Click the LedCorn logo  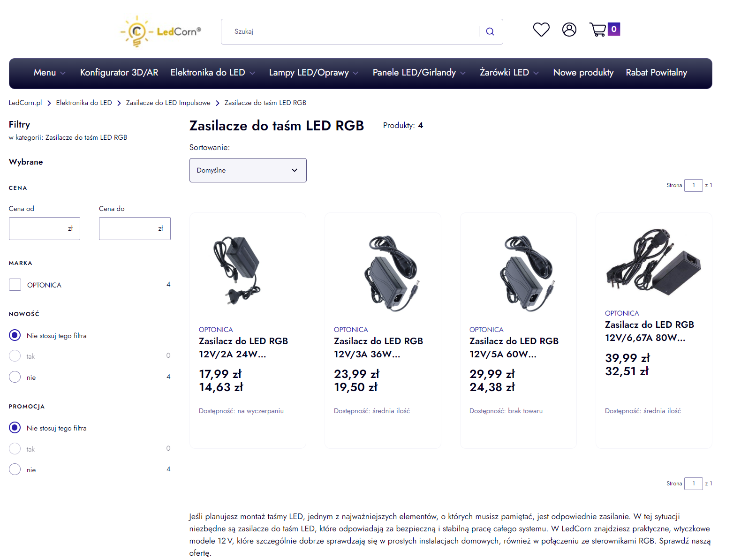click(160, 31)
